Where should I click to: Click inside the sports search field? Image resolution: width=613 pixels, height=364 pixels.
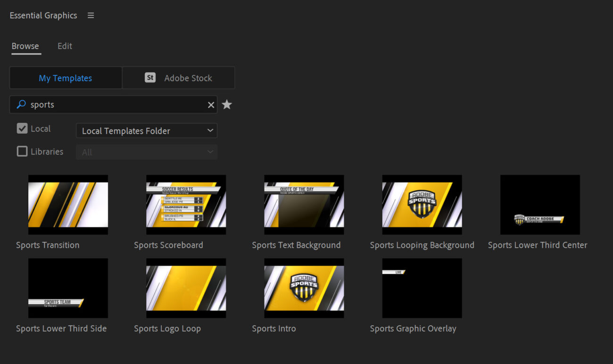[x=113, y=104]
